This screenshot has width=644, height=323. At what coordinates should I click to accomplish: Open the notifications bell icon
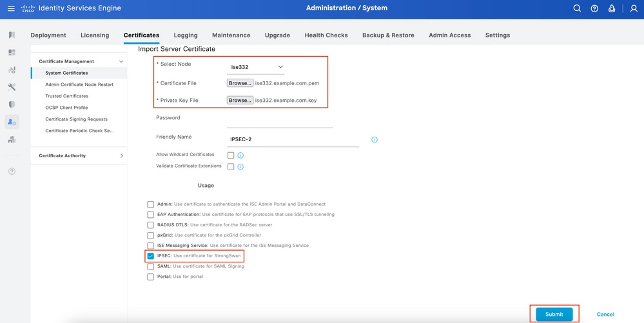(612, 8)
